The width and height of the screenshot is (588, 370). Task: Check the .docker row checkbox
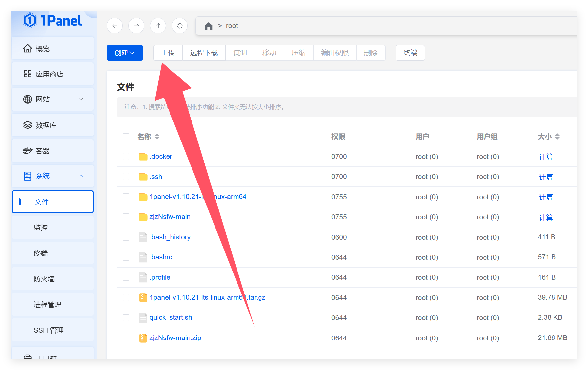coord(126,157)
